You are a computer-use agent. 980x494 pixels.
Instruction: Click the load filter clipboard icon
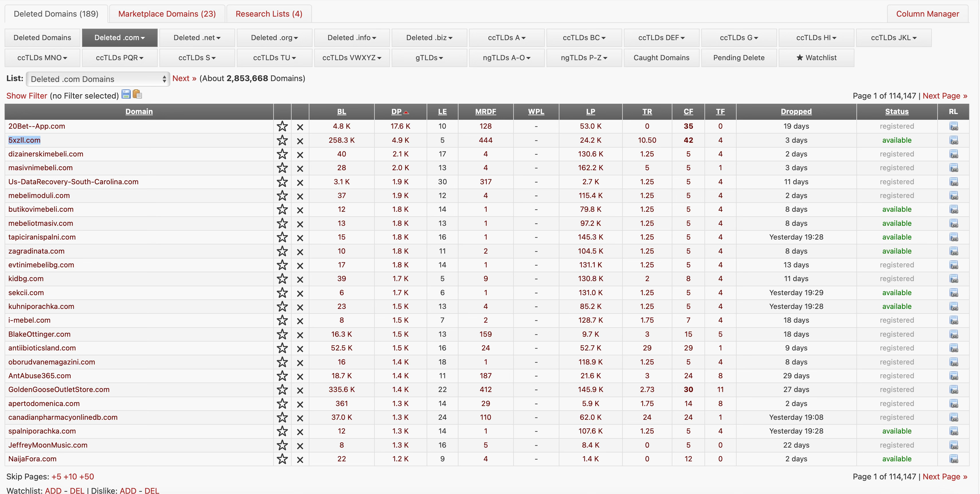137,94
